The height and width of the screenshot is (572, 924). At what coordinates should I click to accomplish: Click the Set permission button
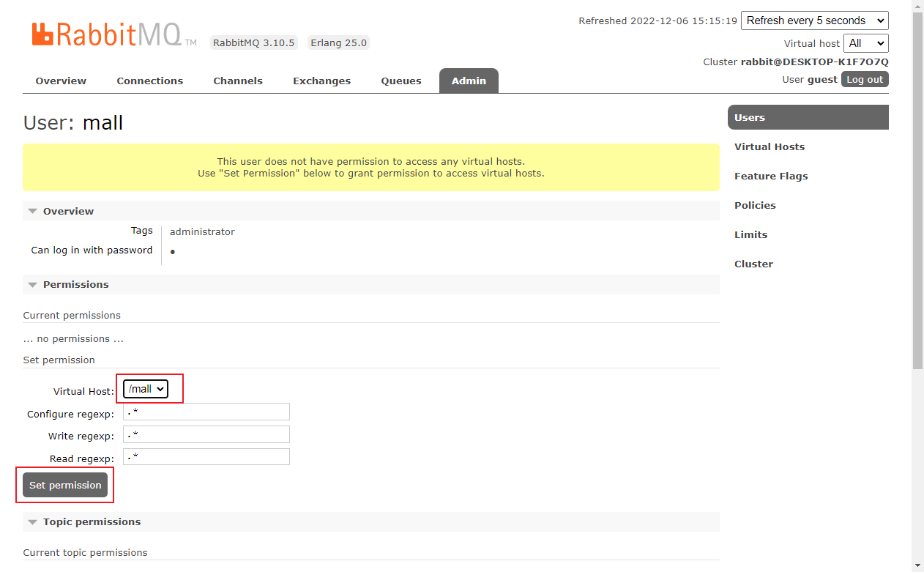pyautogui.click(x=65, y=485)
